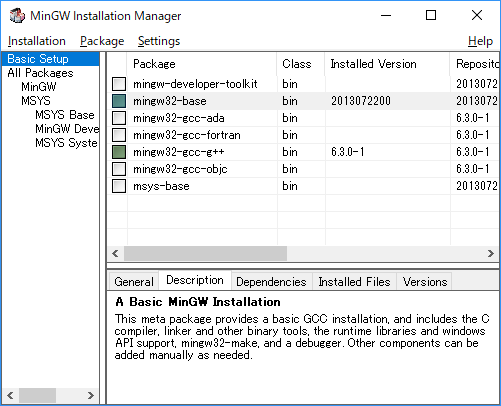501x406 pixels.
Task: Click the MinGW app icon in the title bar
Action: point(17,15)
